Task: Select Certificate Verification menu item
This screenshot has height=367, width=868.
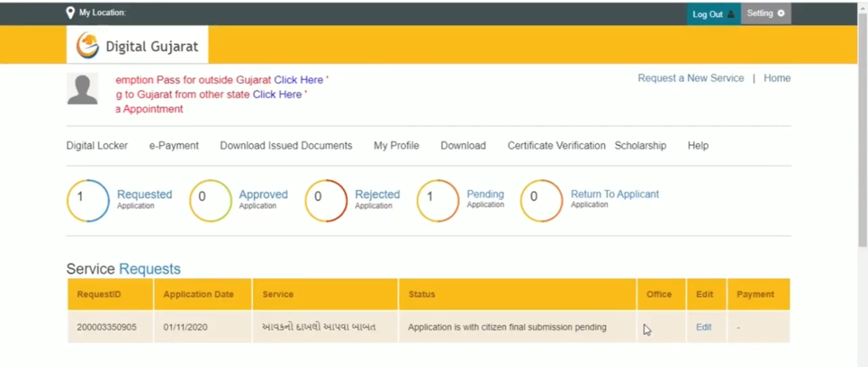Action: click(x=556, y=146)
